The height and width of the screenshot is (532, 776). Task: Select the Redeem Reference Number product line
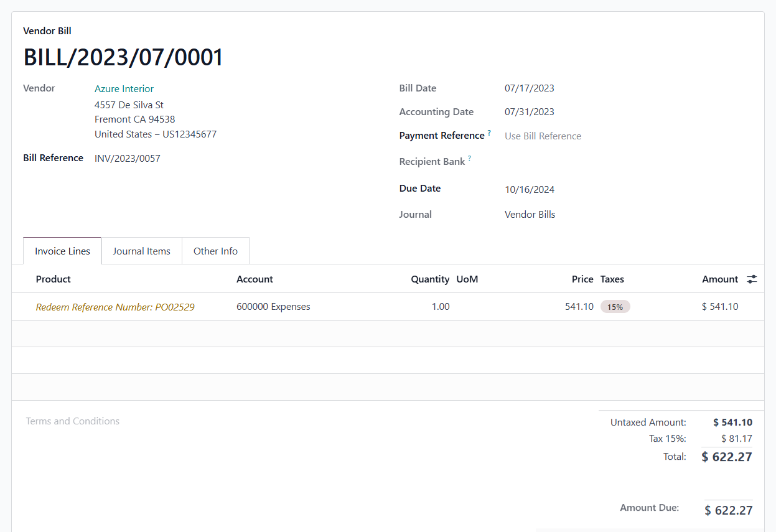click(115, 307)
